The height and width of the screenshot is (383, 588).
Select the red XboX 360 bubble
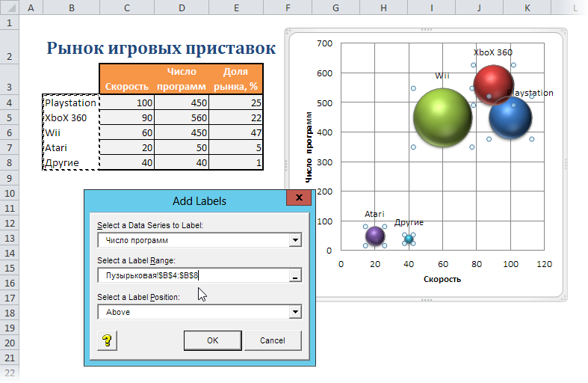coord(493,85)
